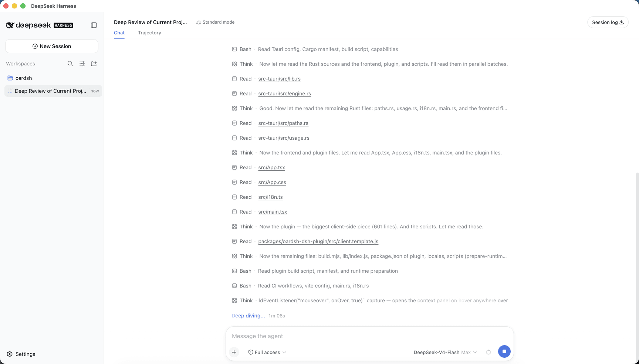
Task: Collapse the sidebar with the panel icon
Action: point(94,25)
